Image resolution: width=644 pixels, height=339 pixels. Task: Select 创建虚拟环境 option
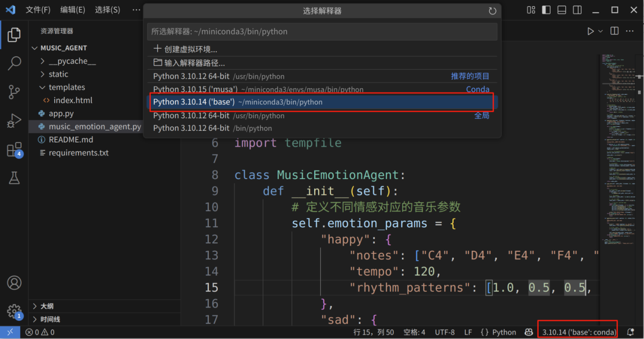(322, 49)
